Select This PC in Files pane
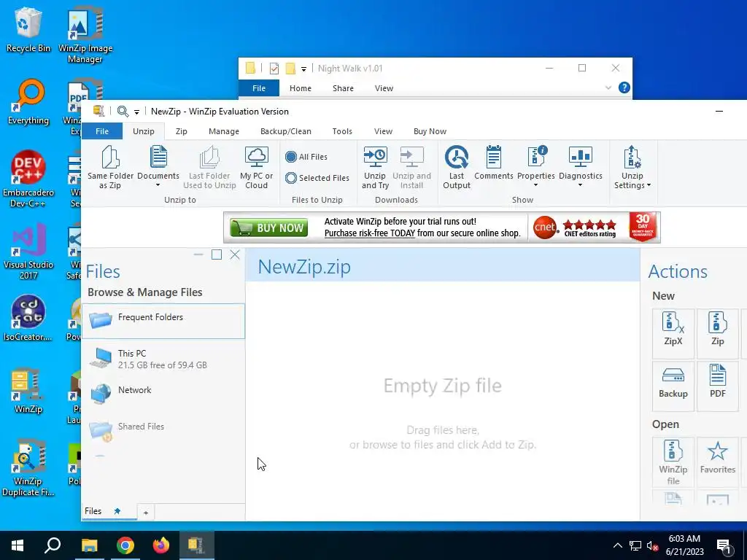 pos(163,359)
